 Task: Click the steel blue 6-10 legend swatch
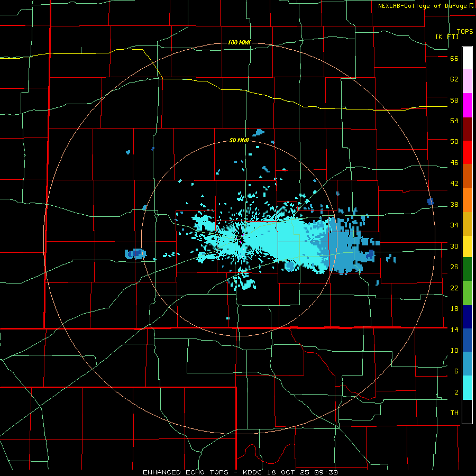[467, 364]
